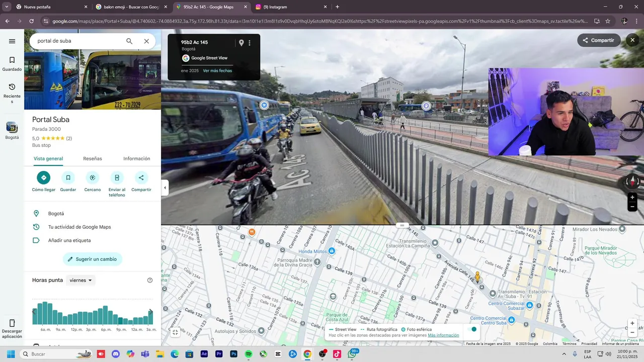Click the mini map fullscreen expand icon
This screenshot has width=644, height=362.
(x=175, y=332)
